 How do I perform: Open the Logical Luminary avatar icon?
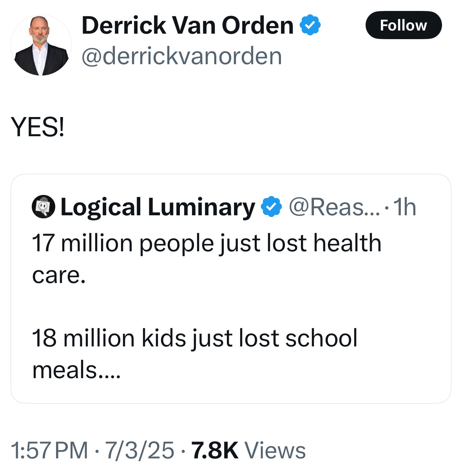pyautogui.click(x=43, y=207)
